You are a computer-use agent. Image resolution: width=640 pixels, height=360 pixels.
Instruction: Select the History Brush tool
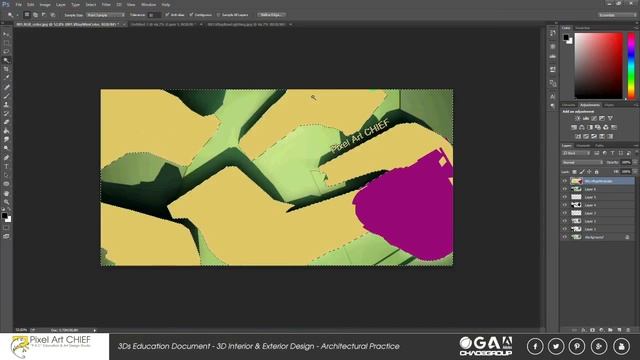[6, 113]
